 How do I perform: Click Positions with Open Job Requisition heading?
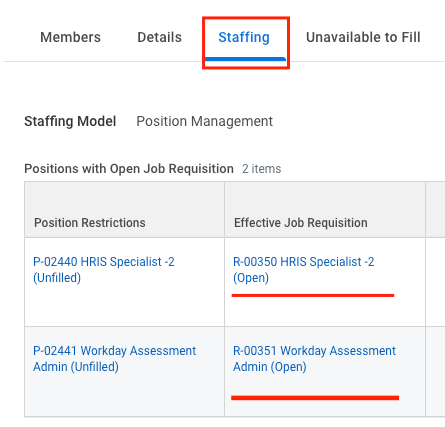click(x=129, y=169)
